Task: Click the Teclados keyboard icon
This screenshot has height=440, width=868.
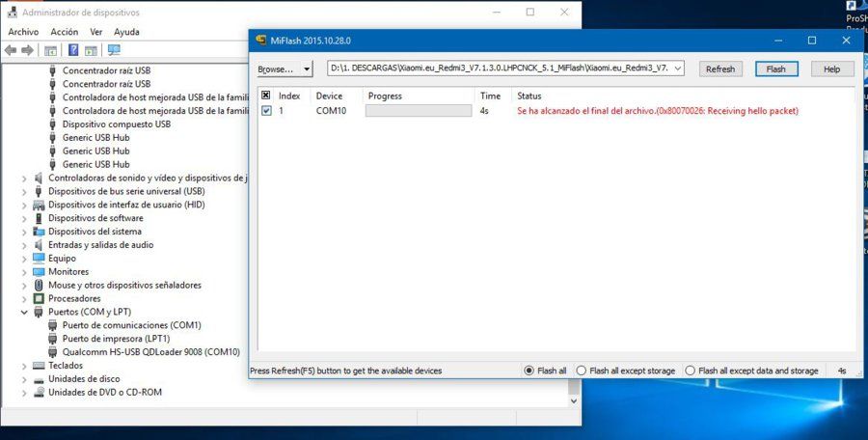Action: pos(39,366)
